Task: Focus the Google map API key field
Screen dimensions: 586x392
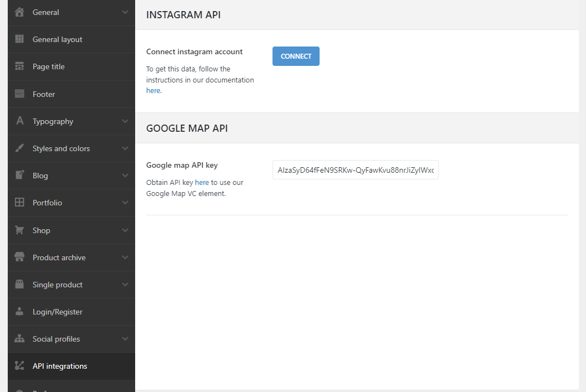Action: 356,170
